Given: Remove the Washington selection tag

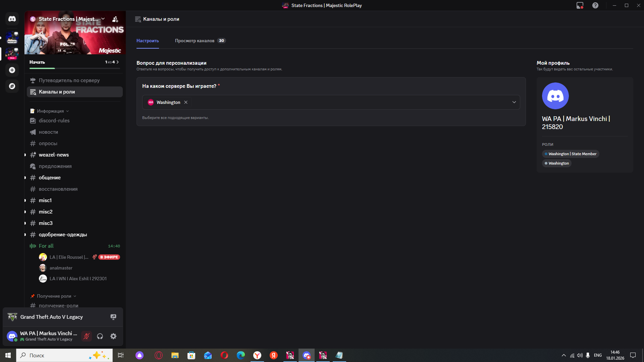Looking at the screenshot, I should (186, 102).
